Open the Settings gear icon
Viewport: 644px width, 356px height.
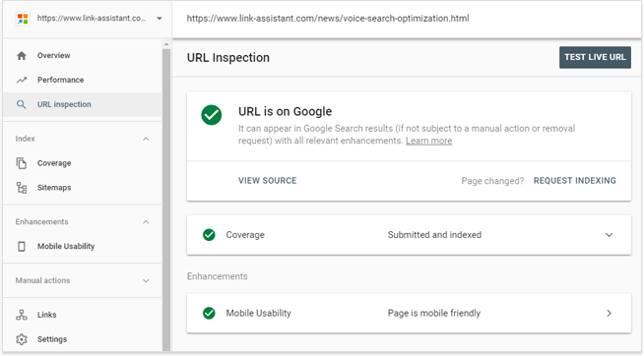pos(22,339)
